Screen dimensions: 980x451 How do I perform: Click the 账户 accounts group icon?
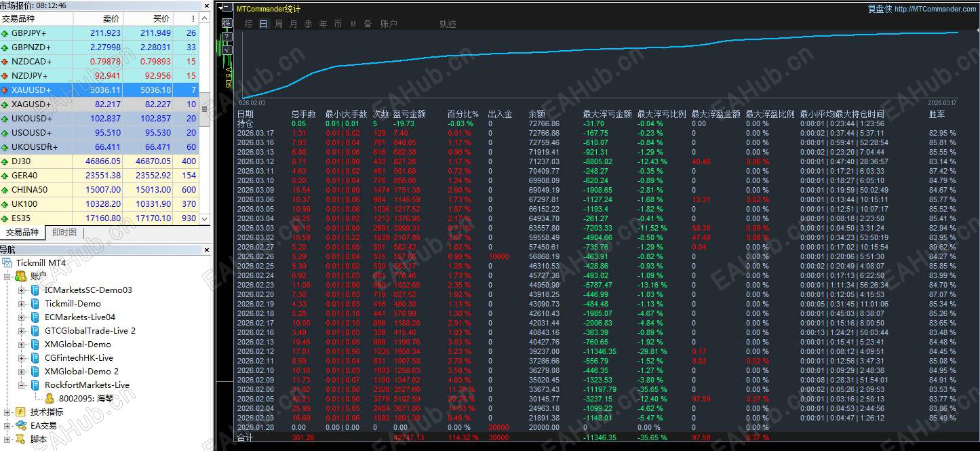(21, 276)
